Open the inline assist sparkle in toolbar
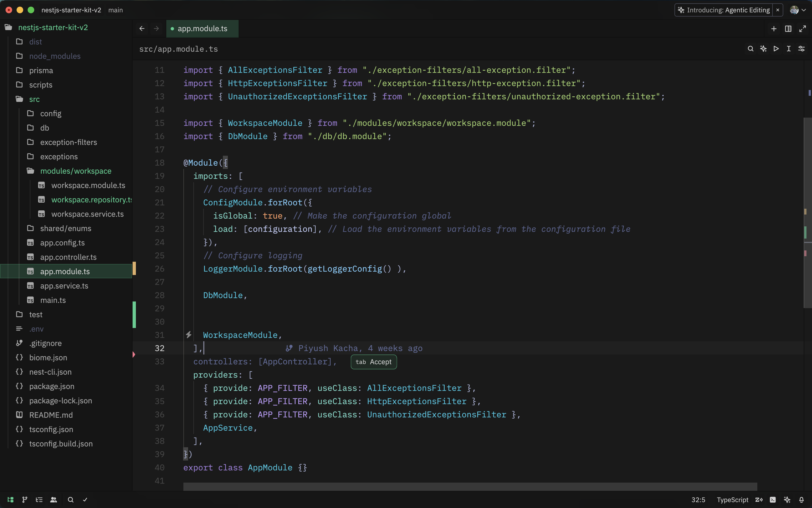This screenshot has height=508, width=812. tap(763, 49)
